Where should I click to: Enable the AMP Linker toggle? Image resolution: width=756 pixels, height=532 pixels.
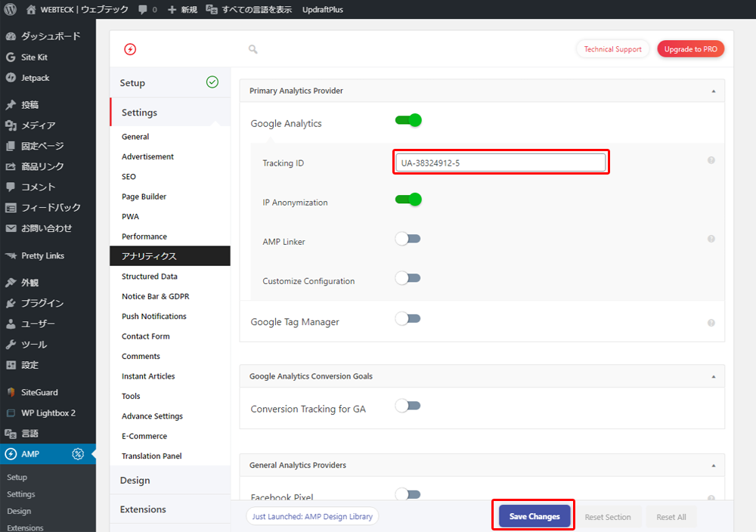pos(408,239)
